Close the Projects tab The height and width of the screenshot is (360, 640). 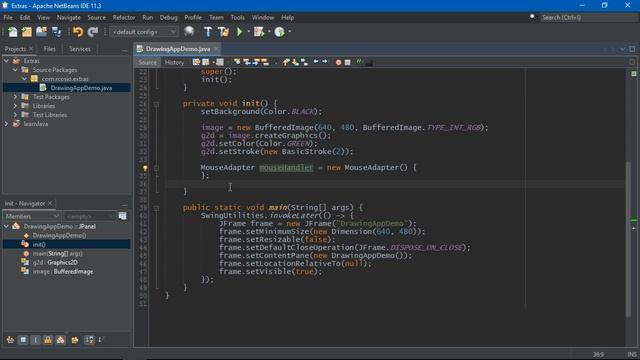coord(31,49)
